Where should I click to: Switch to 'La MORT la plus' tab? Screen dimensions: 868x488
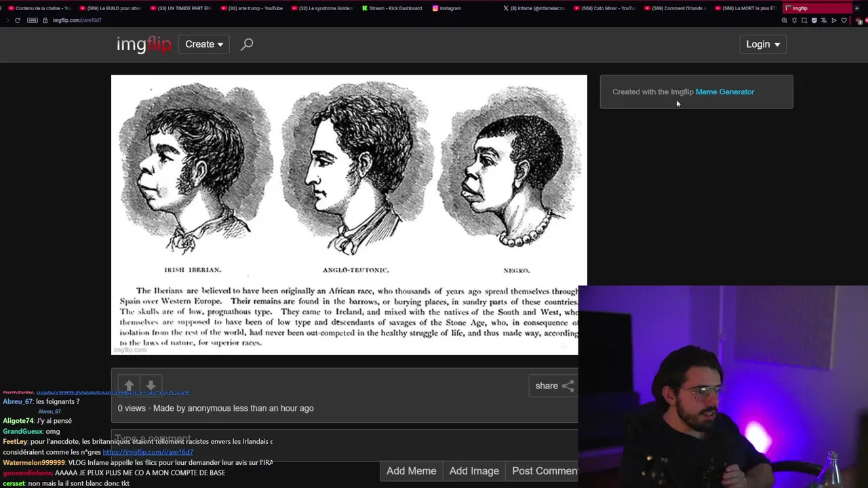coord(745,8)
